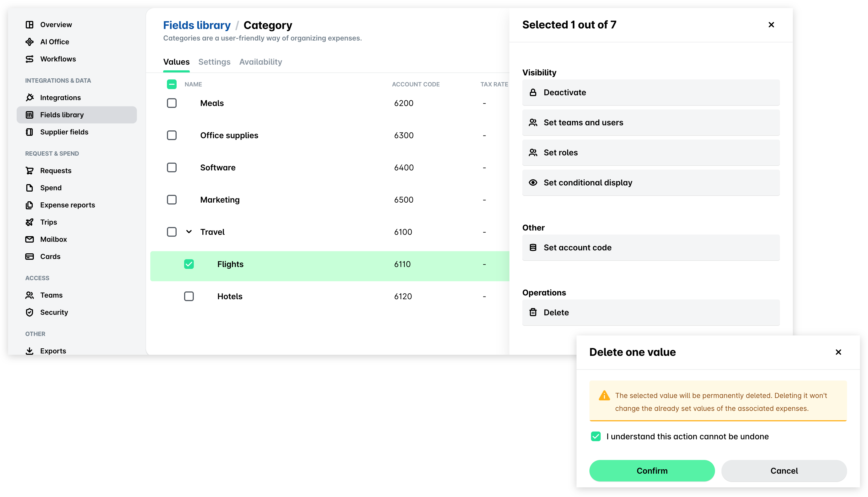
Task: Click the Set teams and users icon
Action: (x=533, y=122)
